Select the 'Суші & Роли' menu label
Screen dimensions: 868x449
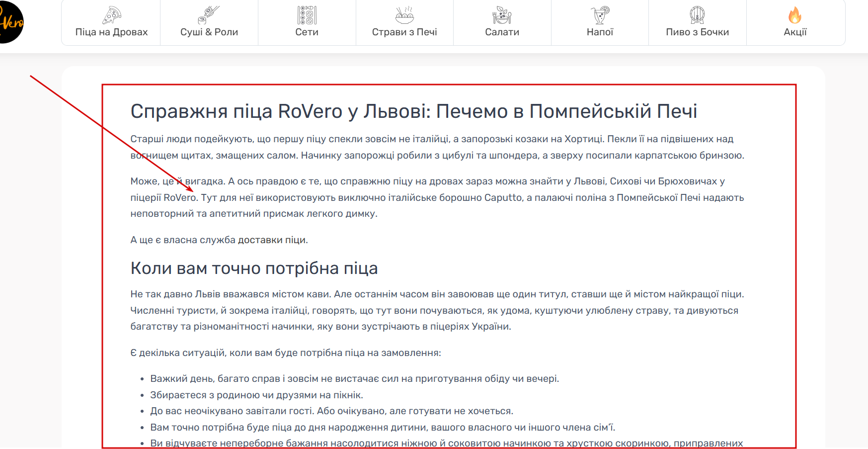tap(209, 32)
